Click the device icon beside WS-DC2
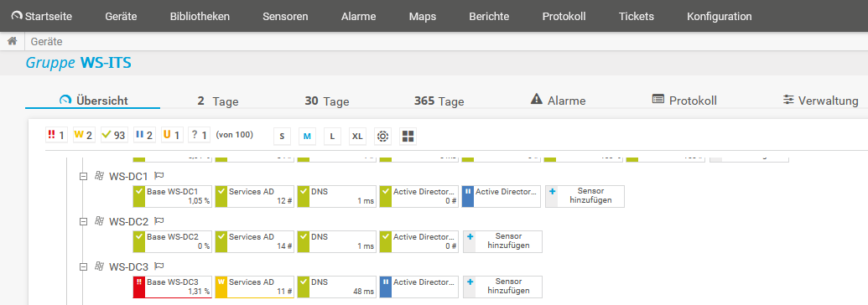This screenshot has width=868, height=305. coord(100,221)
